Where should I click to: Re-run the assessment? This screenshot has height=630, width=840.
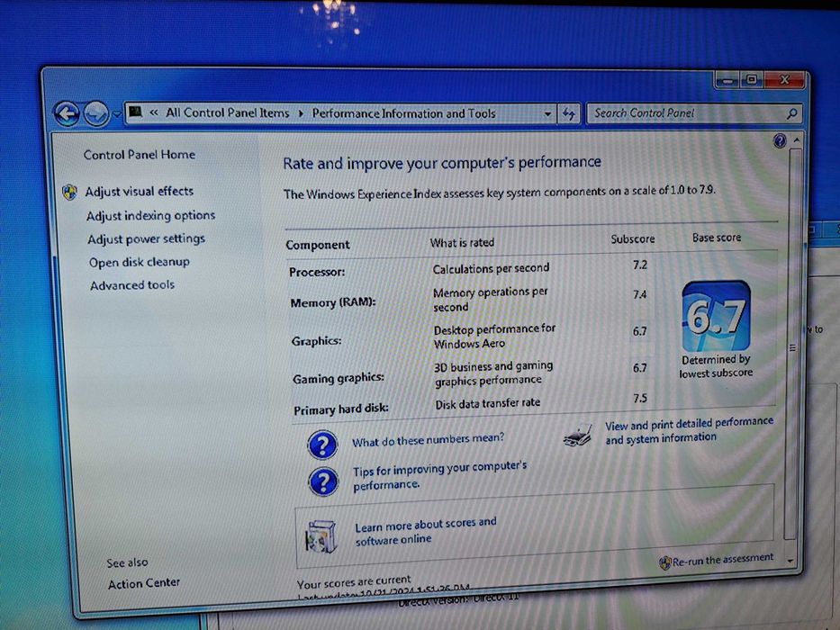click(723, 560)
